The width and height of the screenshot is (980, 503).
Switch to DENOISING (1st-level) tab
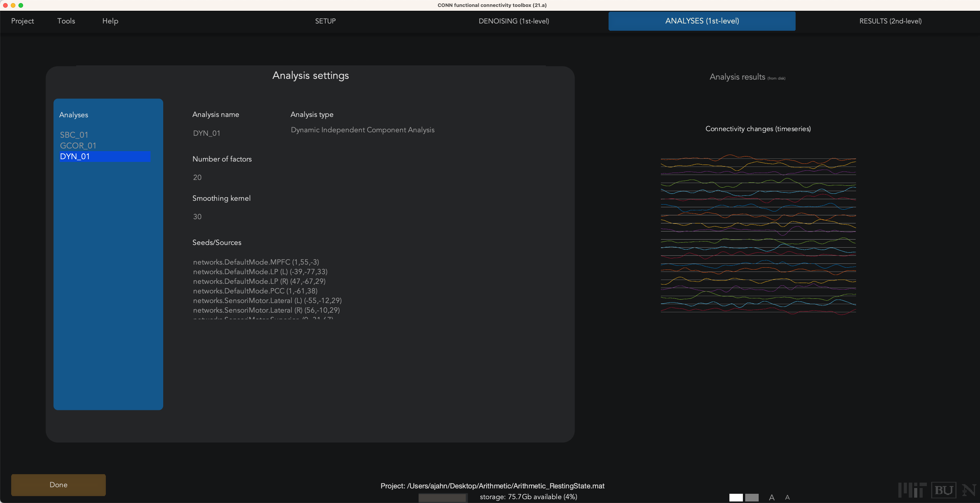click(514, 21)
